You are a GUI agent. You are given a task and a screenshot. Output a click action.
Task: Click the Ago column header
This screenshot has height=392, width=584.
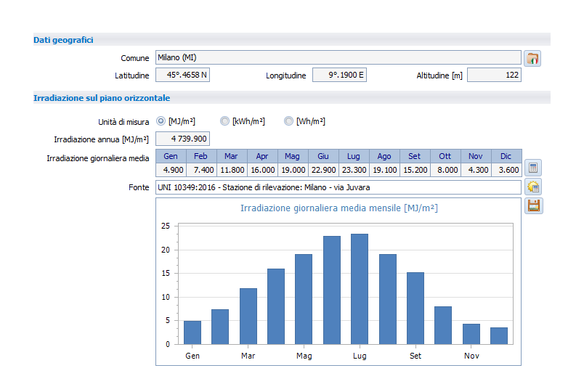click(x=384, y=156)
